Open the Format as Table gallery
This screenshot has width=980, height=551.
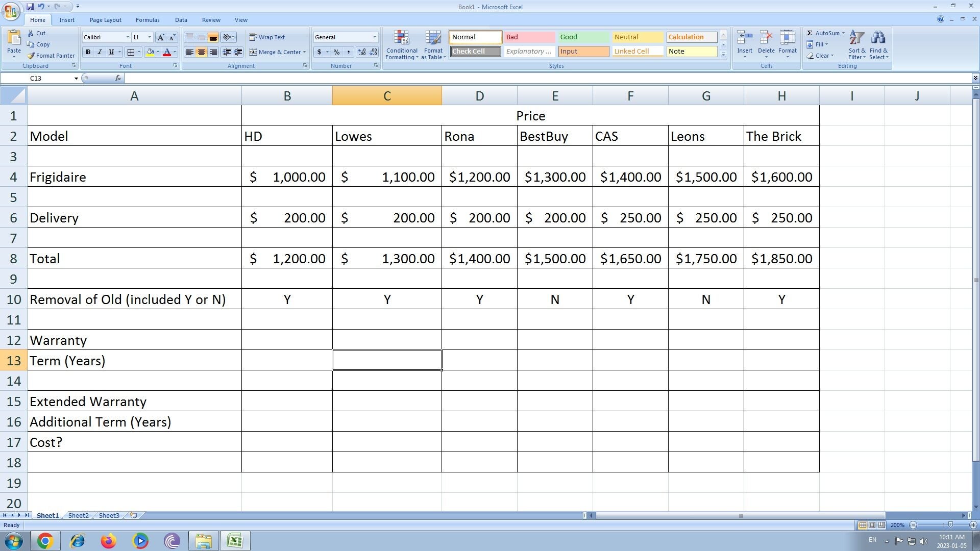pos(433,45)
